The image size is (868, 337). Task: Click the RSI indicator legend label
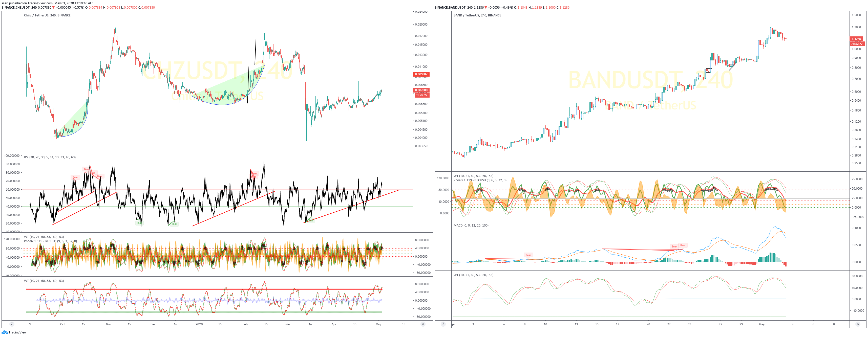[50, 157]
